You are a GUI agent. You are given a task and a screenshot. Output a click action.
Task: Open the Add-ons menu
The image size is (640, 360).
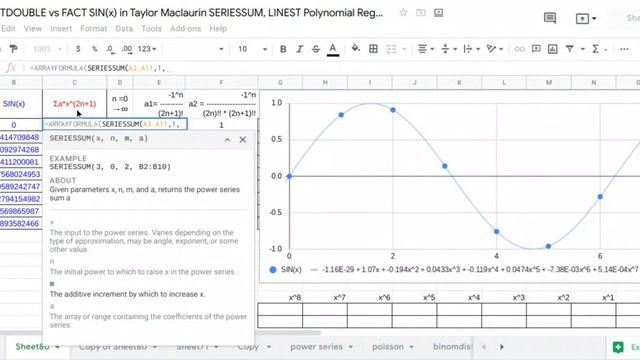pyautogui.click(x=185, y=29)
